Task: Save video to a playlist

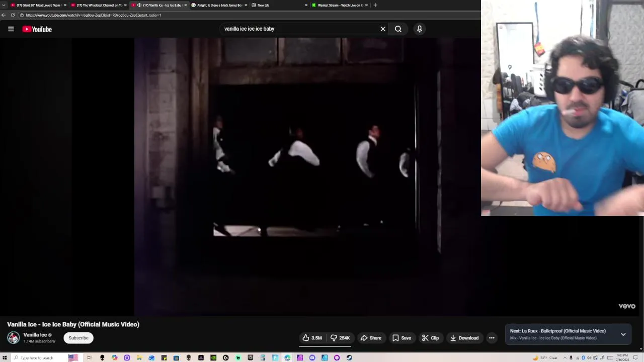Action: tap(401, 338)
